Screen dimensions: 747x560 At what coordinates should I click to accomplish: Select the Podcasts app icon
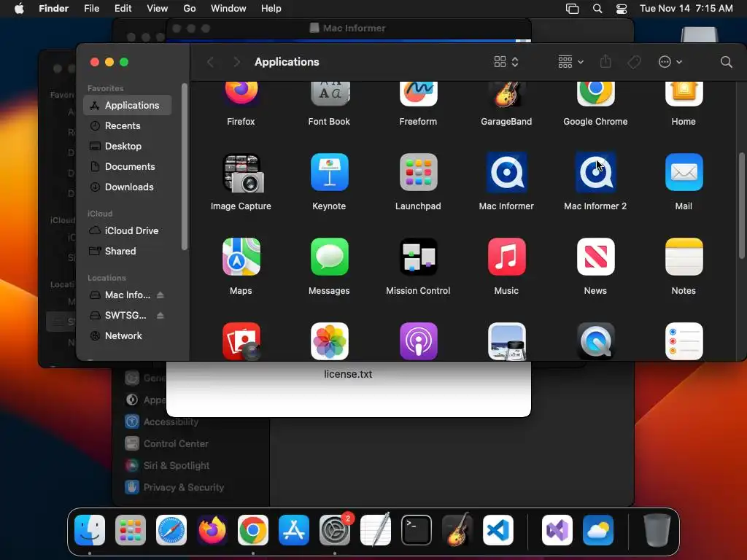click(418, 341)
